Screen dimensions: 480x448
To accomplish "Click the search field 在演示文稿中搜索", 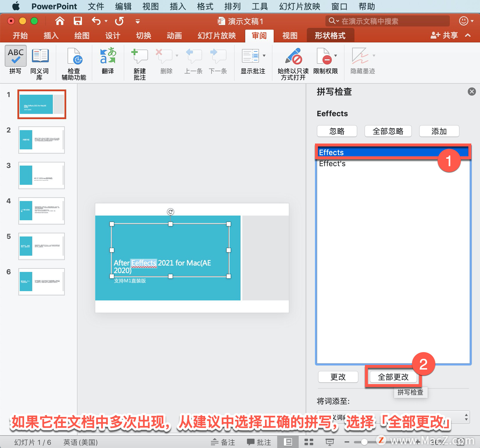I will [388, 21].
